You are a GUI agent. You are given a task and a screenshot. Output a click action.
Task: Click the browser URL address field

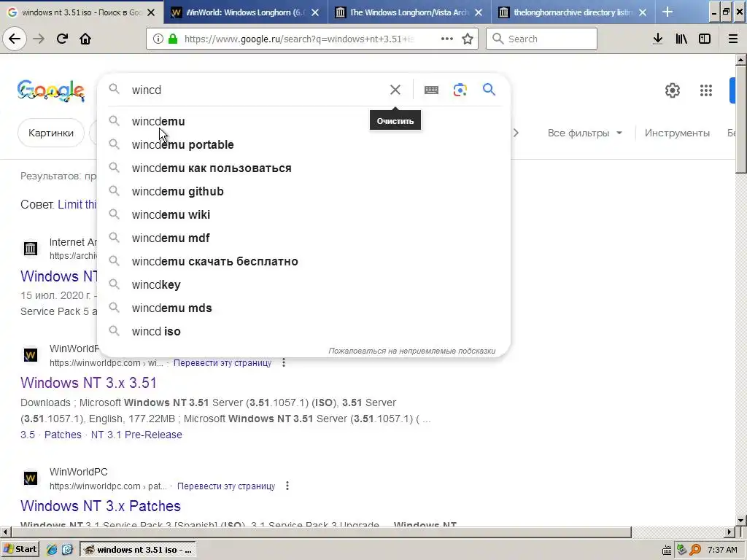[x=298, y=39]
